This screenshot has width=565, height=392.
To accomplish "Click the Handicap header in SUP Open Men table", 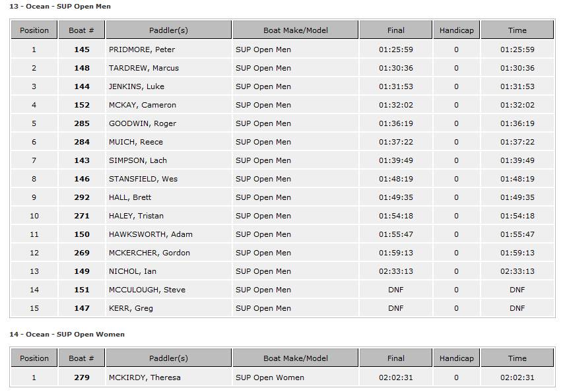I will coord(456,30).
